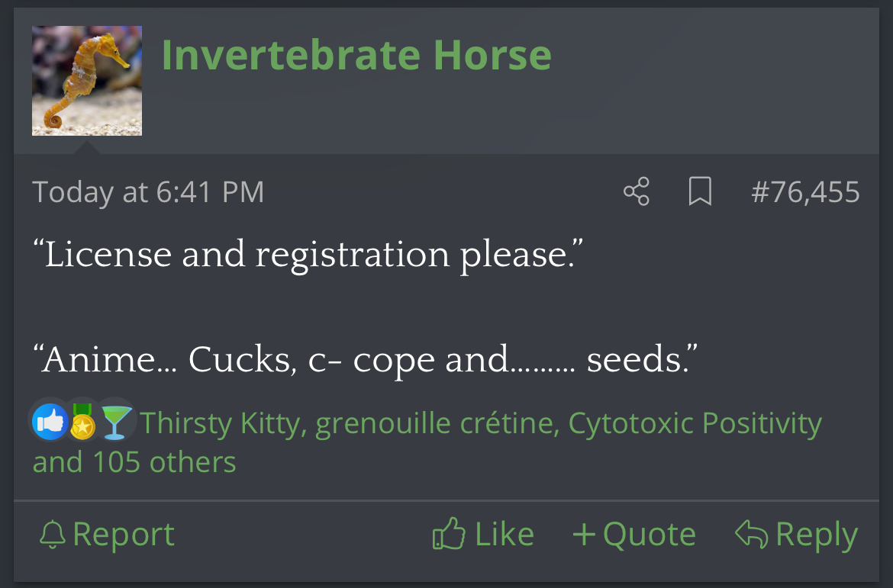Show the "and 105 others" reactions list

pyautogui.click(x=134, y=462)
